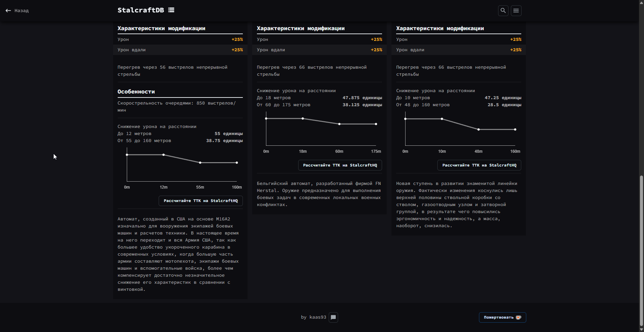
Task: Select the 55m data point on the chart
Action: point(200,163)
